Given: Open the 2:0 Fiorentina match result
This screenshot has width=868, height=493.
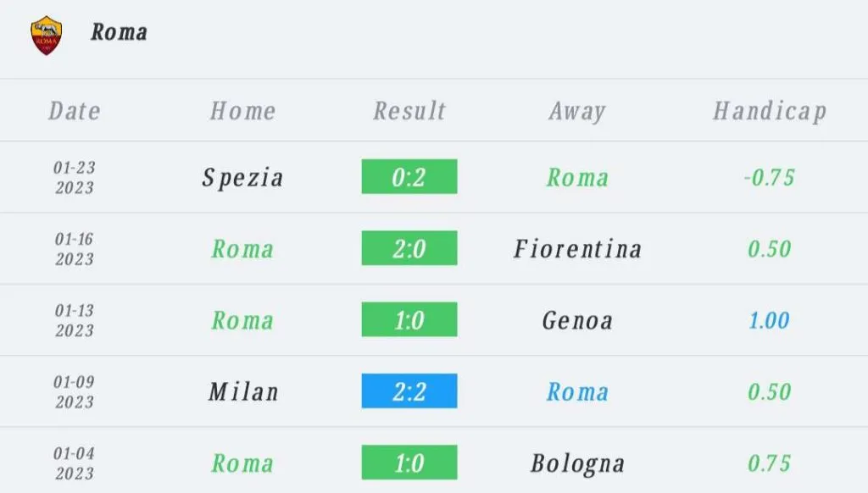Looking at the screenshot, I should coord(409,248).
